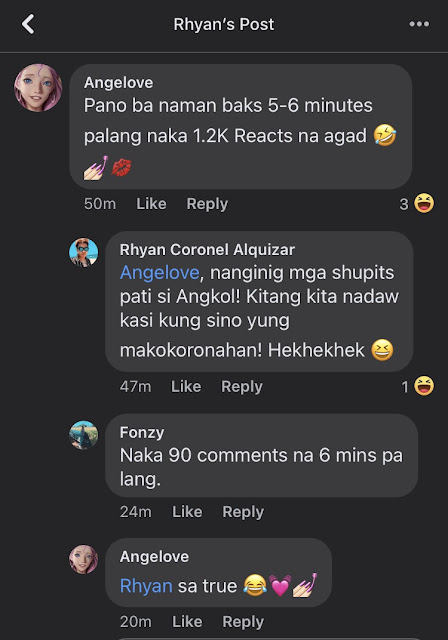Open the Fonzy commenter name

point(142,433)
